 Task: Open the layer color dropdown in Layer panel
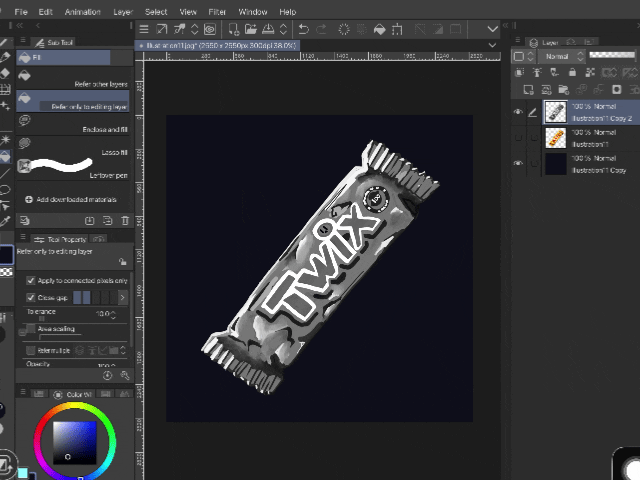point(524,56)
